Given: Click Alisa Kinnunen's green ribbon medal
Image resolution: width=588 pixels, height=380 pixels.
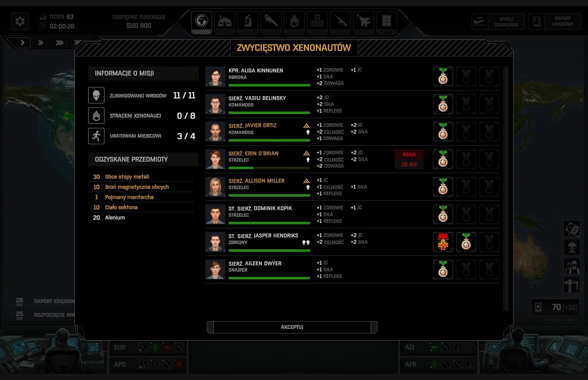Looking at the screenshot, I should point(443,77).
